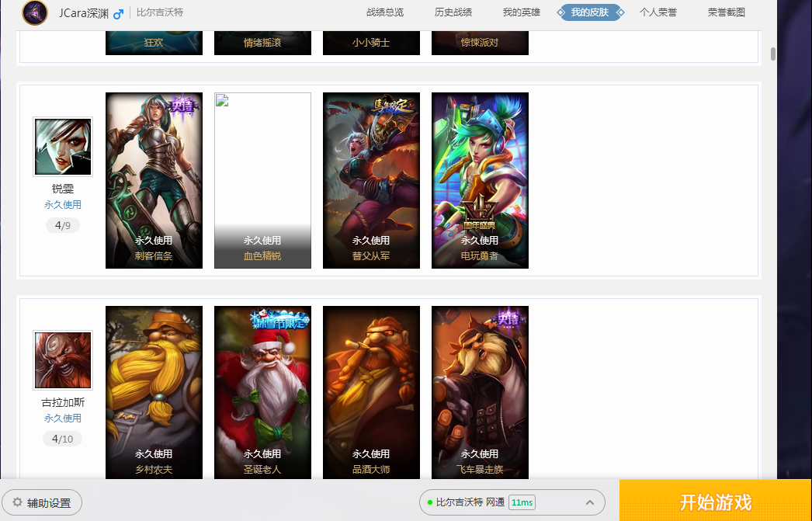Viewport: 812px width, 521px height.
Task: Open the 辅助设置 button
Action: coord(42,502)
